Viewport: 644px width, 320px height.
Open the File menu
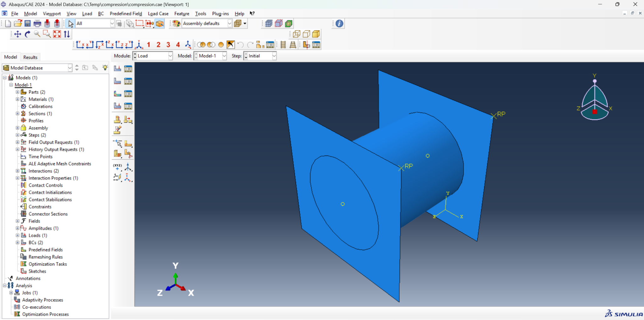coord(14,14)
